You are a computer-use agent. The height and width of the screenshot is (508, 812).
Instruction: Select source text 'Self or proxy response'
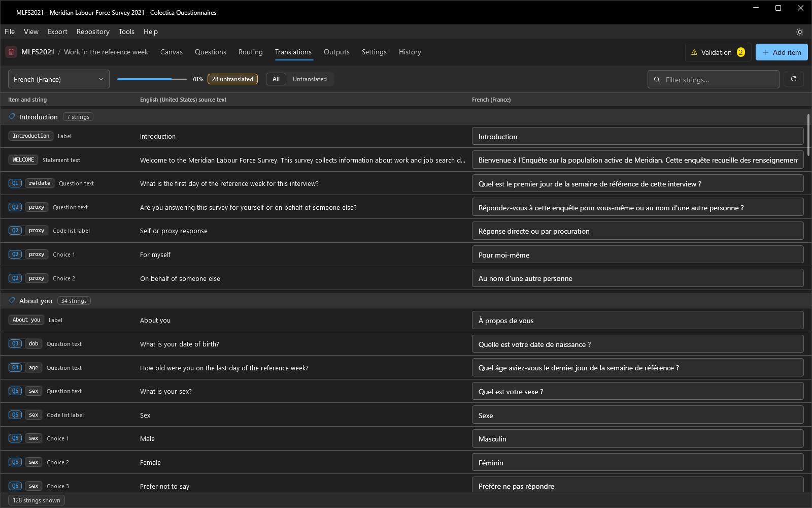pyautogui.click(x=174, y=231)
